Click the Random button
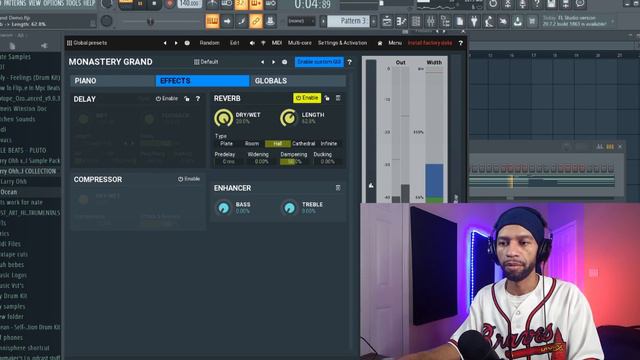The height and width of the screenshot is (360, 640). click(x=209, y=43)
